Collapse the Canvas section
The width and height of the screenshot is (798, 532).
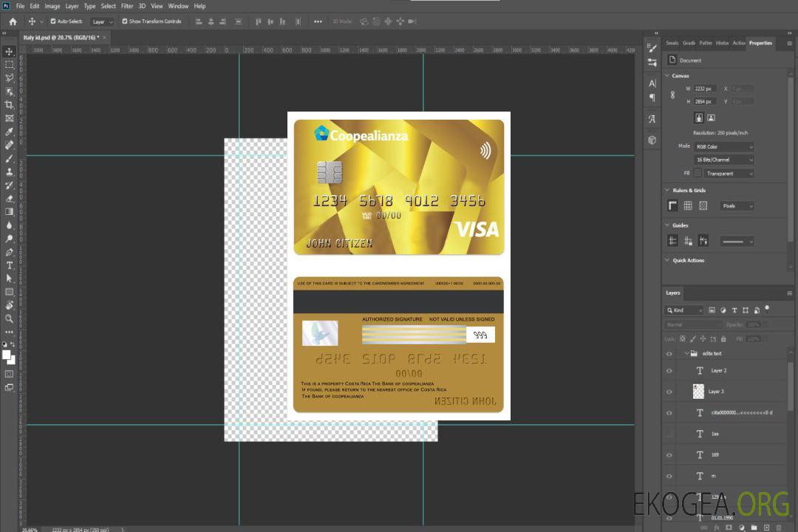667,75
